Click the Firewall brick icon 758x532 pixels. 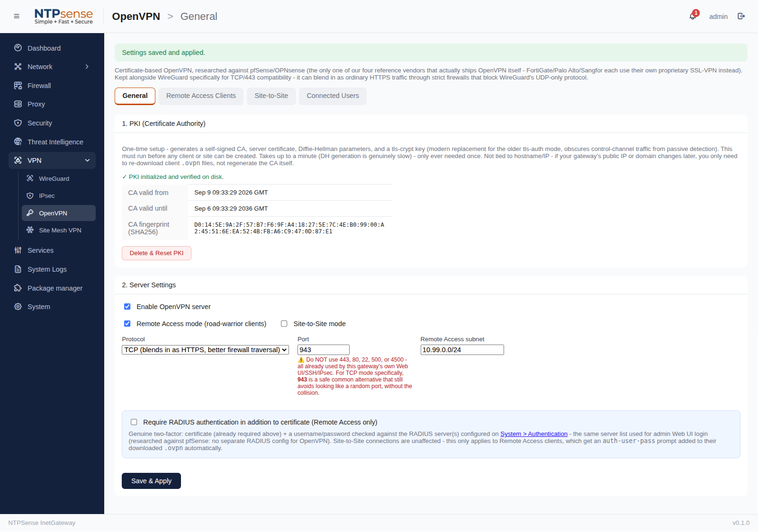coord(18,86)
